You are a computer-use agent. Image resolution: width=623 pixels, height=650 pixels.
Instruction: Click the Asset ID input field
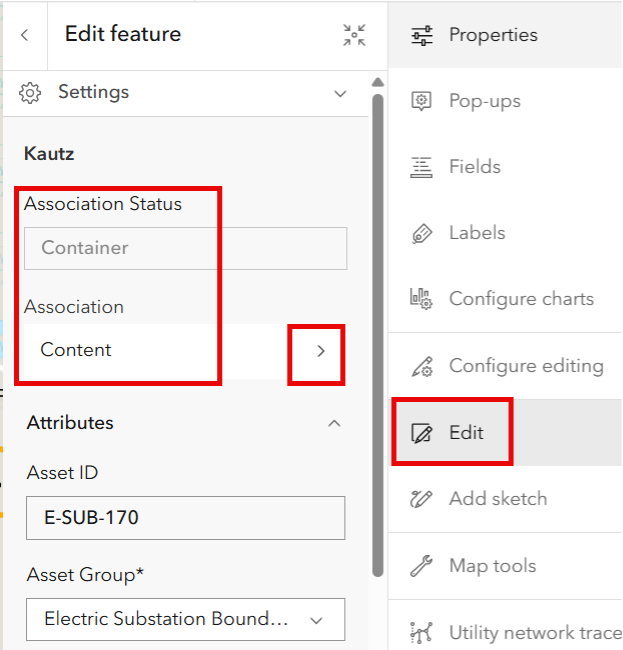[x=185, y=518]
